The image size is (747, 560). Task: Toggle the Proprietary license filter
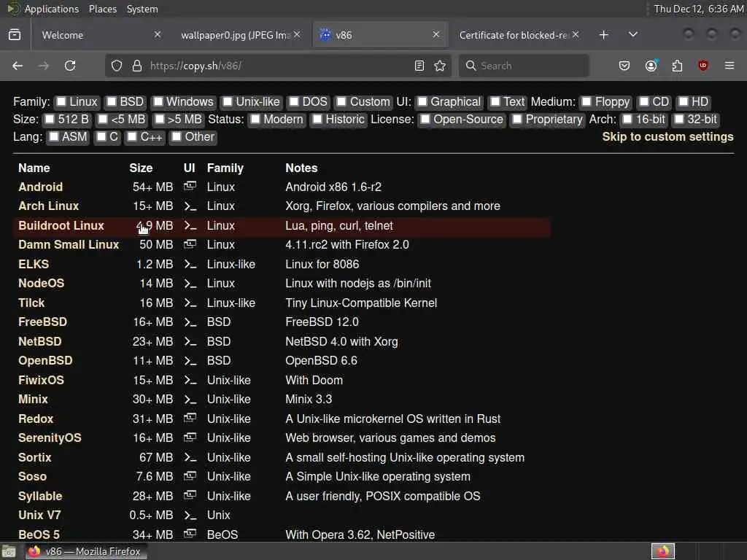click(517, 120)
